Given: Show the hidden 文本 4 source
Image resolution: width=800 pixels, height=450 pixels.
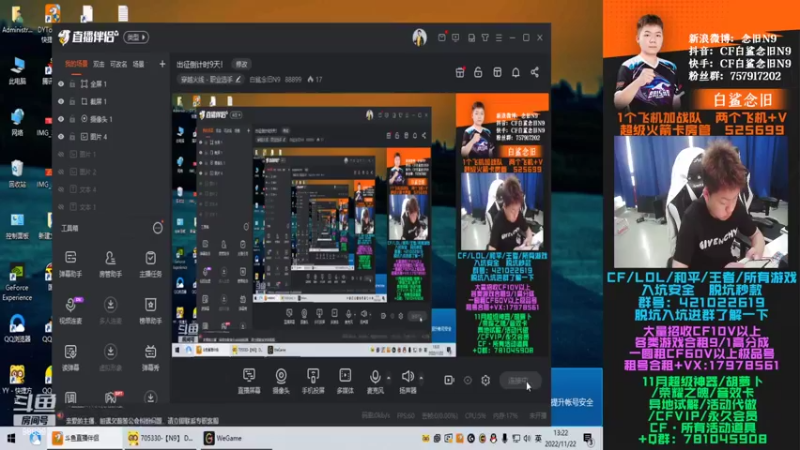Looking at the screenshot, I should [x=61, y=189].
